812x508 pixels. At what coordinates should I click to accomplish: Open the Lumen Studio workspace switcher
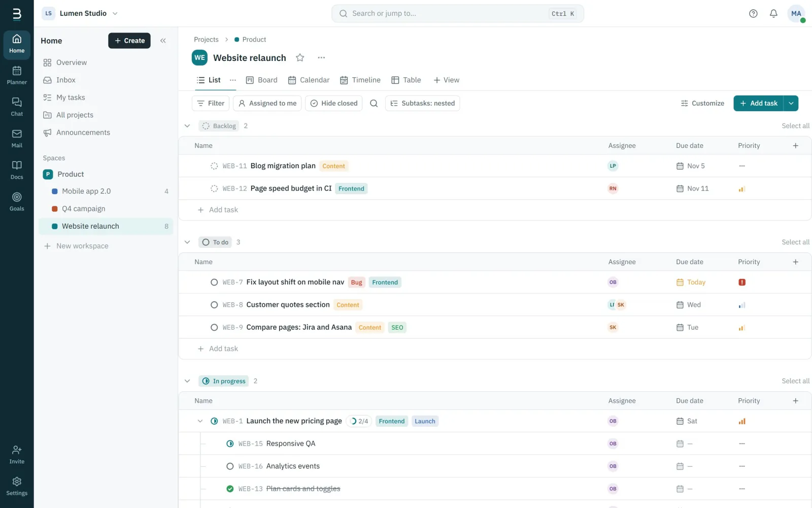pyautogui.click(x=80, y=14)
